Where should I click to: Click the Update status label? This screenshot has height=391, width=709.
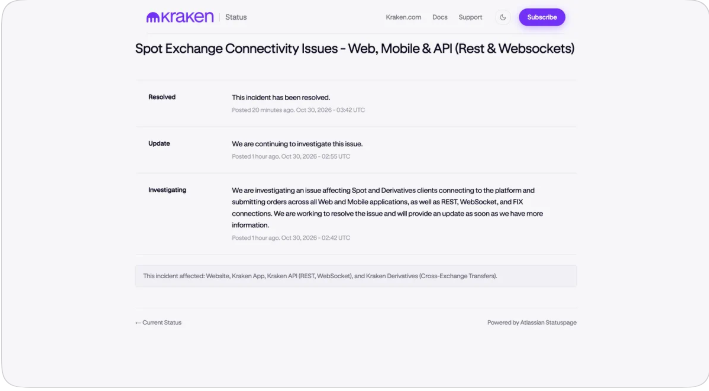(x=159, y=143)
